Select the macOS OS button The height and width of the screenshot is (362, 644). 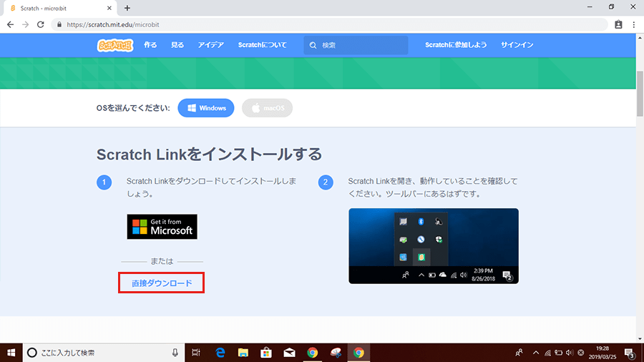267,108
